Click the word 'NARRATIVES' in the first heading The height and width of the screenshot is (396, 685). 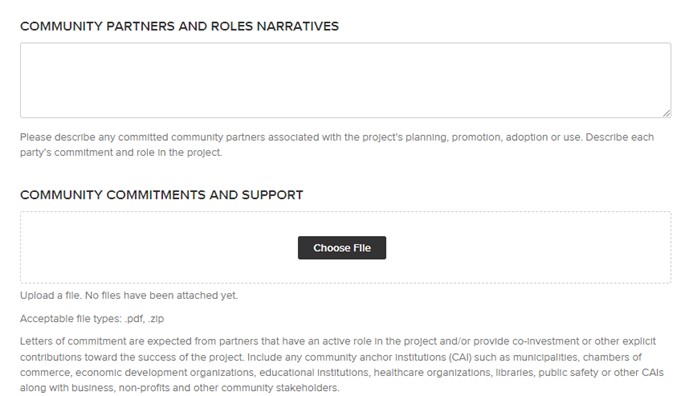click(298, 26)
